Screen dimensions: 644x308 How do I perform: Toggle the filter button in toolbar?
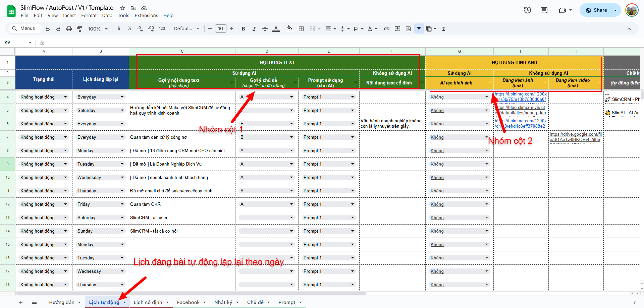pos(419,29)
